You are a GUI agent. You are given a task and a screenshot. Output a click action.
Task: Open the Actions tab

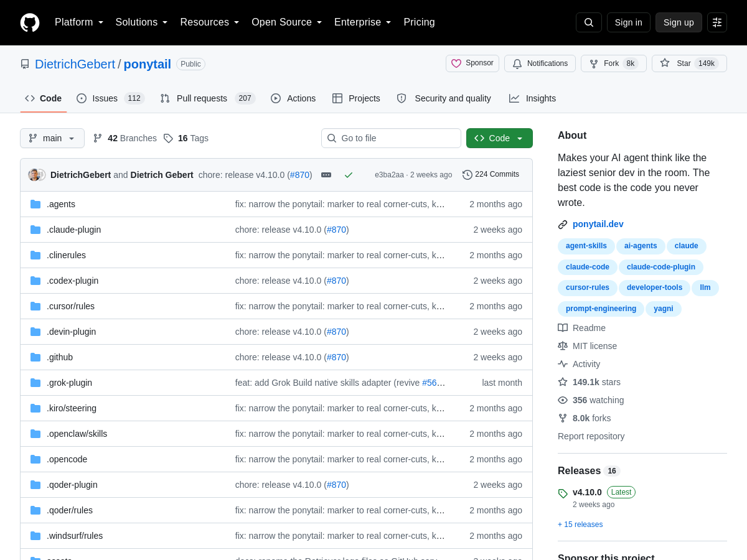293,98
